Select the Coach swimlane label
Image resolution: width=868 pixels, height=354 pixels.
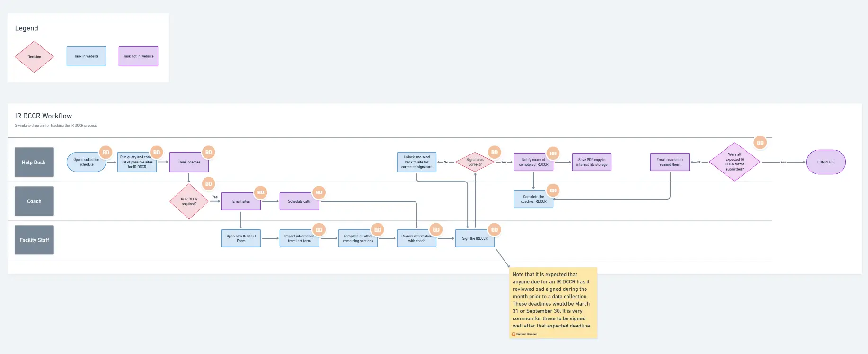pyautogui.click(x=34, y=201)
